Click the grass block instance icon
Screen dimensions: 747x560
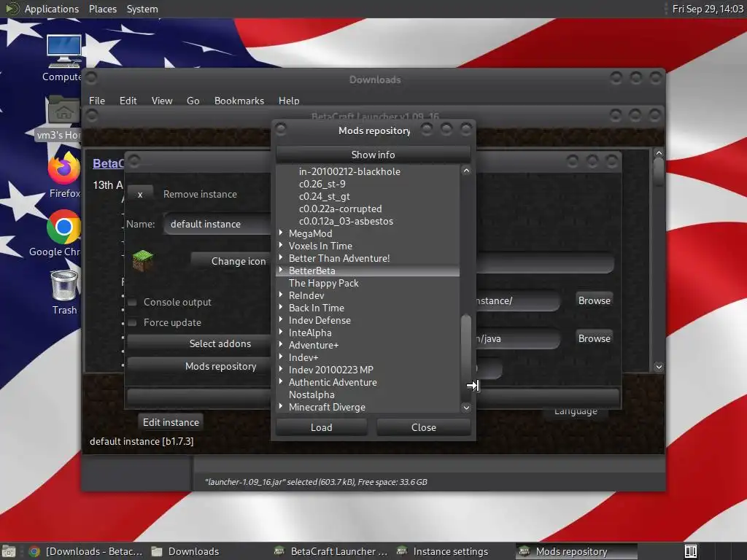[x=142, y=260]
